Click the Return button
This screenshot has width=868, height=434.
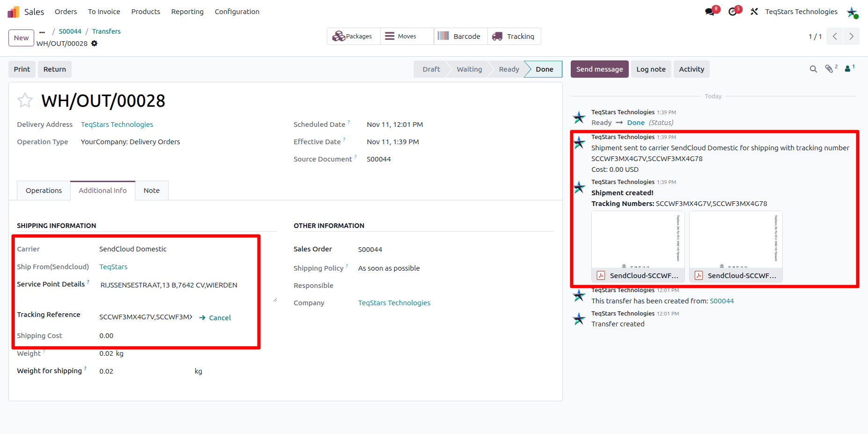coord(55,69)
